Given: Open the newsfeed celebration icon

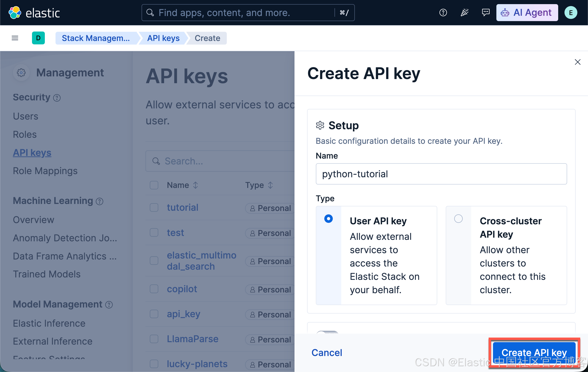Looking at the screenshot, I should [464, 13].
